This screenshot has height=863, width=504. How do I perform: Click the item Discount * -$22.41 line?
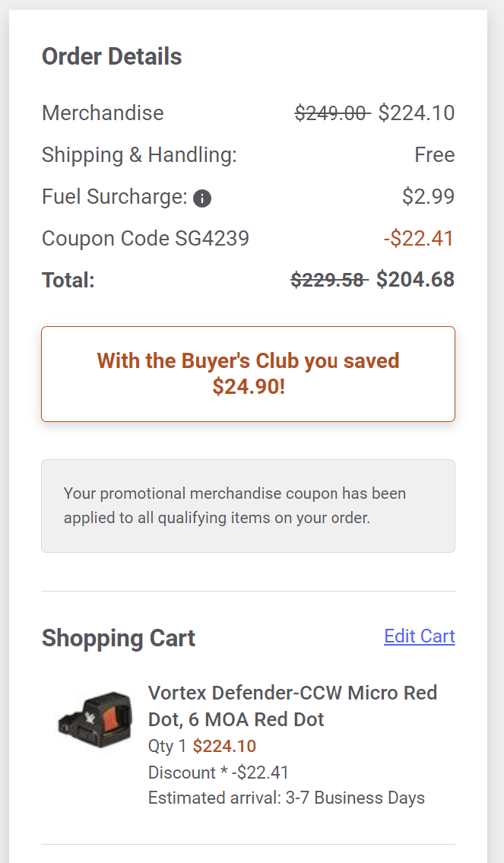(218, 773)
